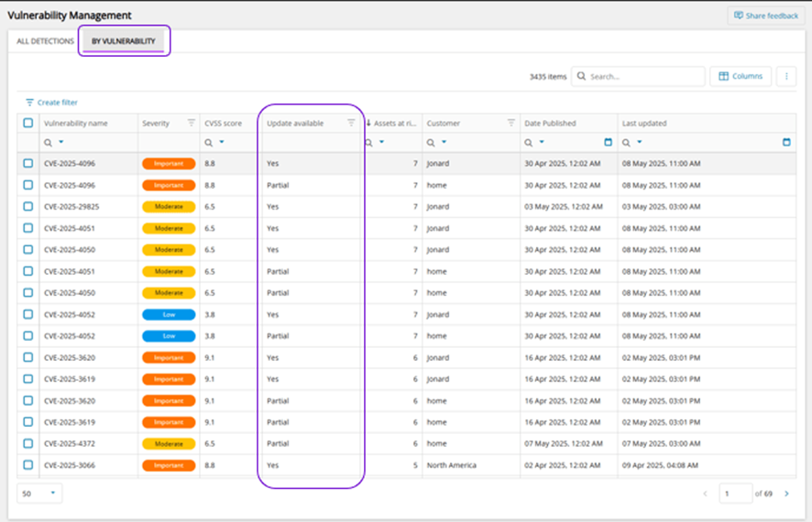Open the Last updated calendar picker

coord(786,142)
